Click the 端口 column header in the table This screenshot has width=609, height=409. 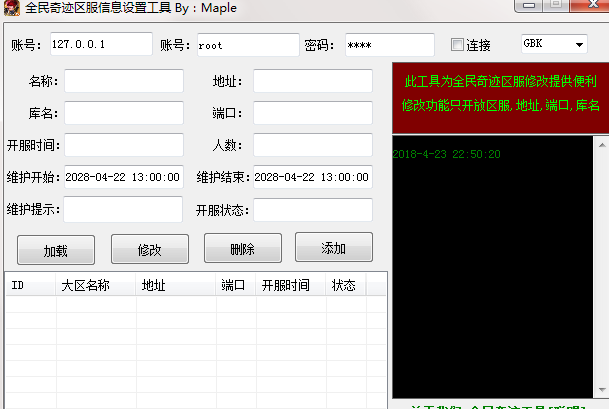pos(236,285)
